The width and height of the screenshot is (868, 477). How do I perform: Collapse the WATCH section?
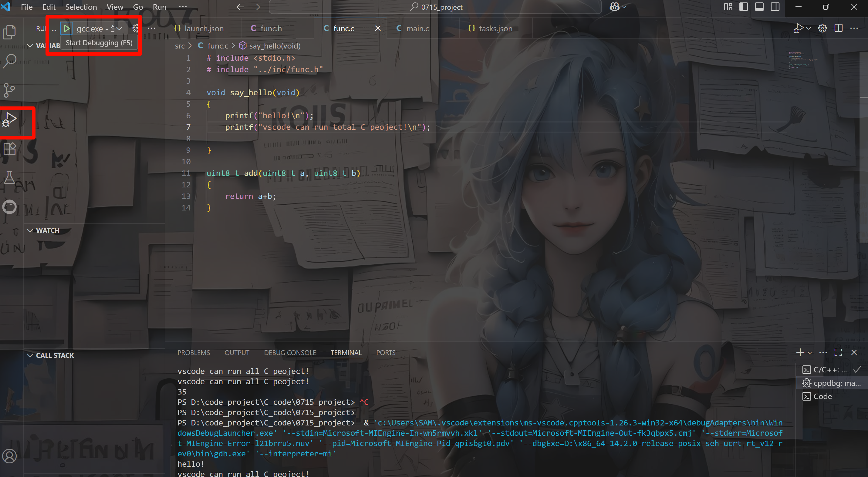[x=30, y=230]
